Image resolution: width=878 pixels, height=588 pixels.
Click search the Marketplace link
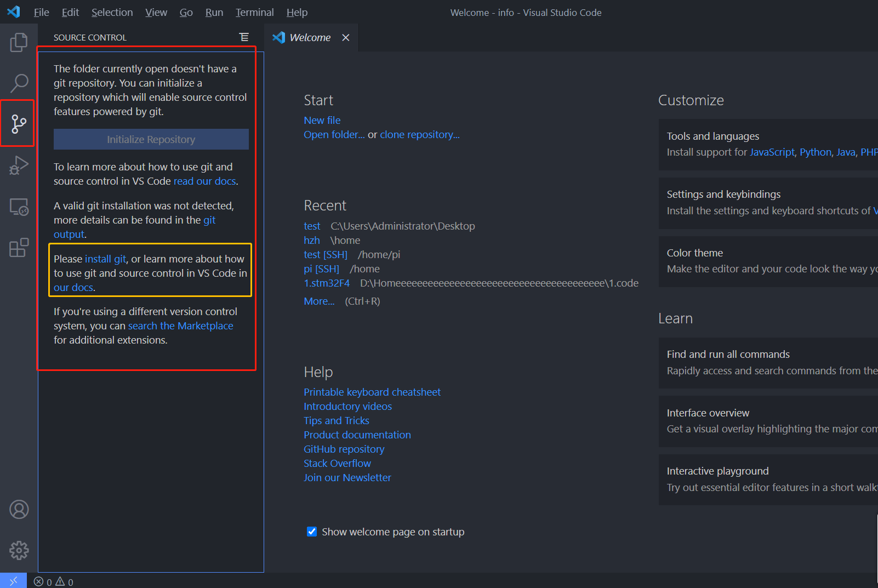tap(180, 326)
